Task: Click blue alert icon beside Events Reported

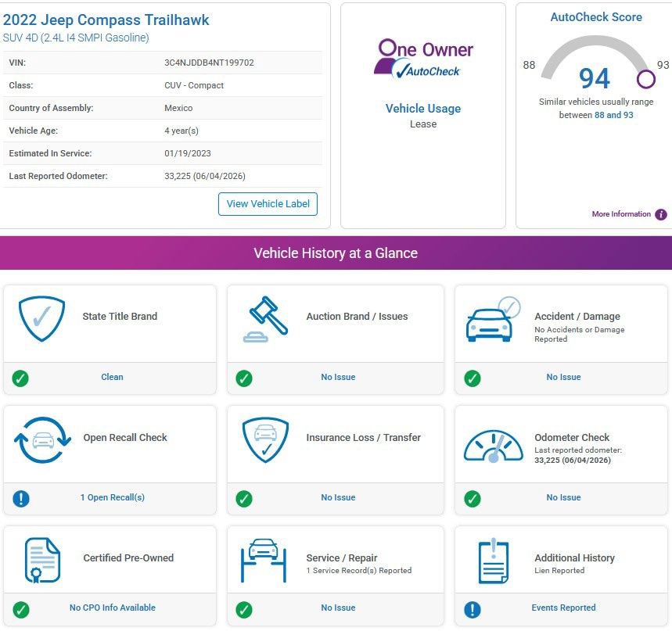Action: click(473, 610)
